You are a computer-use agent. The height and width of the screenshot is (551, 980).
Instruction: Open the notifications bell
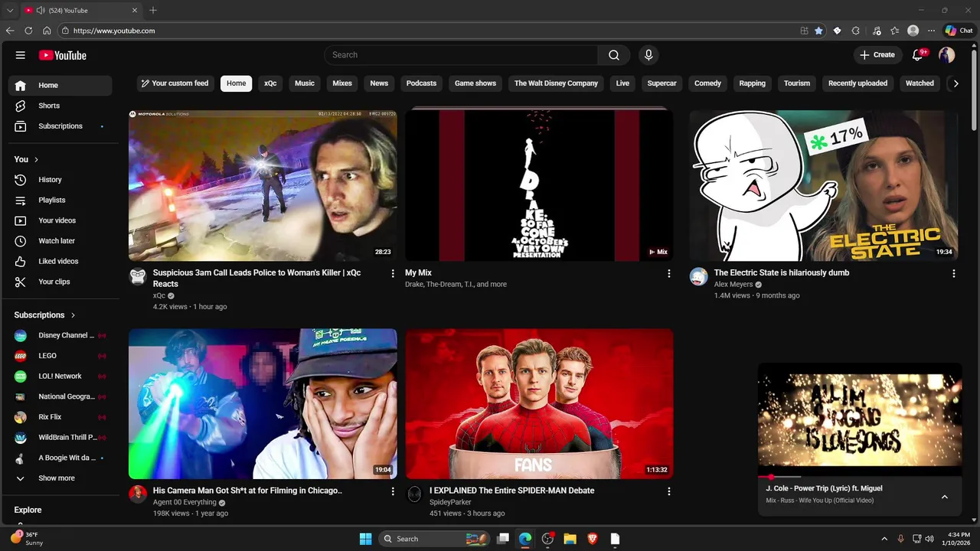pos(918,55)
